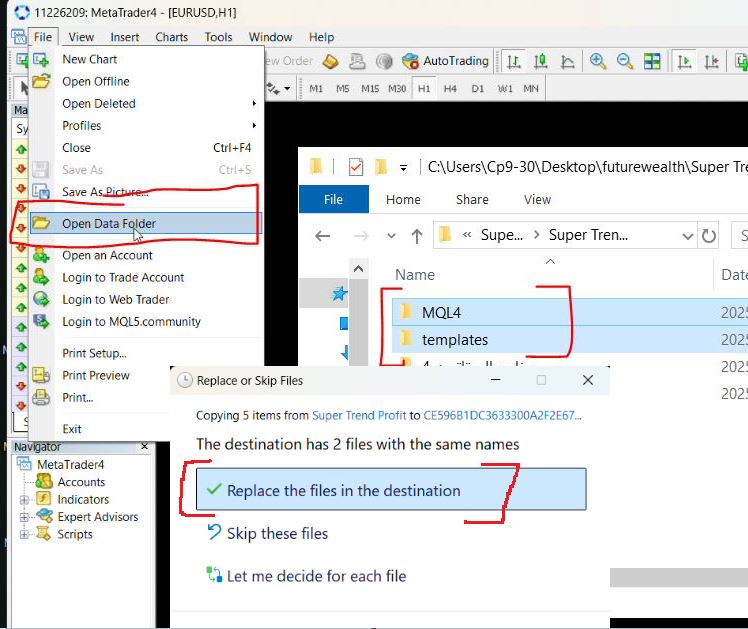Click the tile windows grid icon
This screenshot has width=748, height=629.
(652, 61)
